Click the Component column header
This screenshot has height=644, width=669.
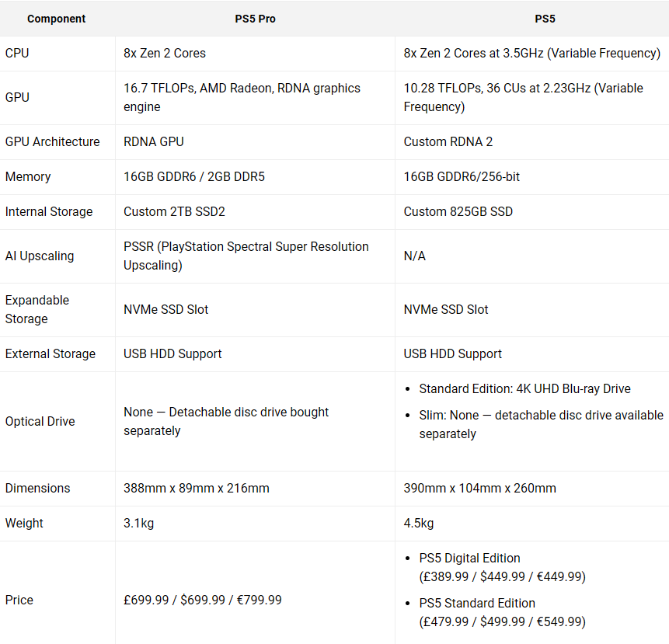click(57, 19)
